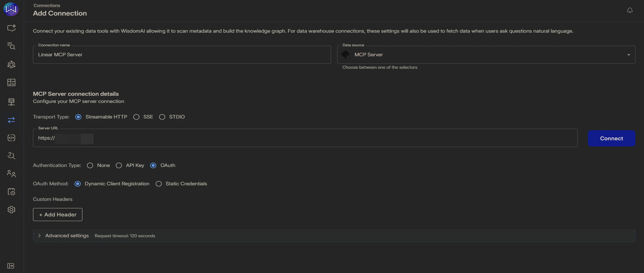Select Dynamic Client Registration OAuth method
The height and width of the screenshot is (273, 644).
point(78,184)
